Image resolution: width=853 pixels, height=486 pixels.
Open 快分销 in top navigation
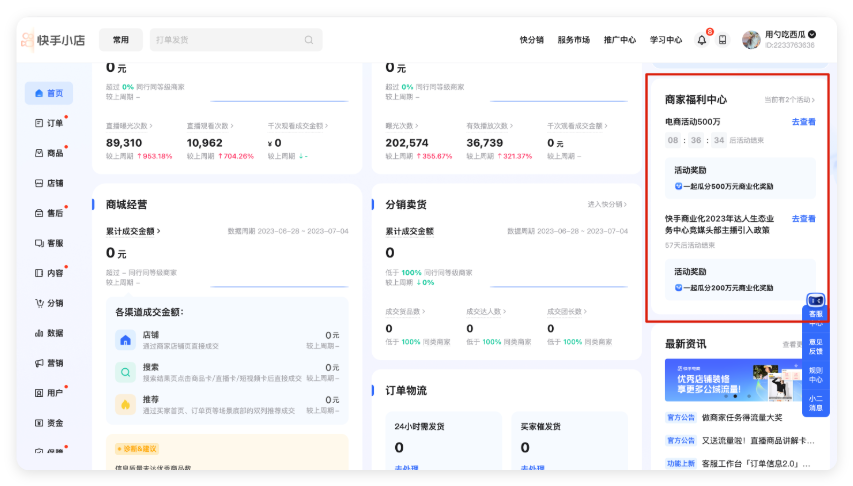coord(531,40)
